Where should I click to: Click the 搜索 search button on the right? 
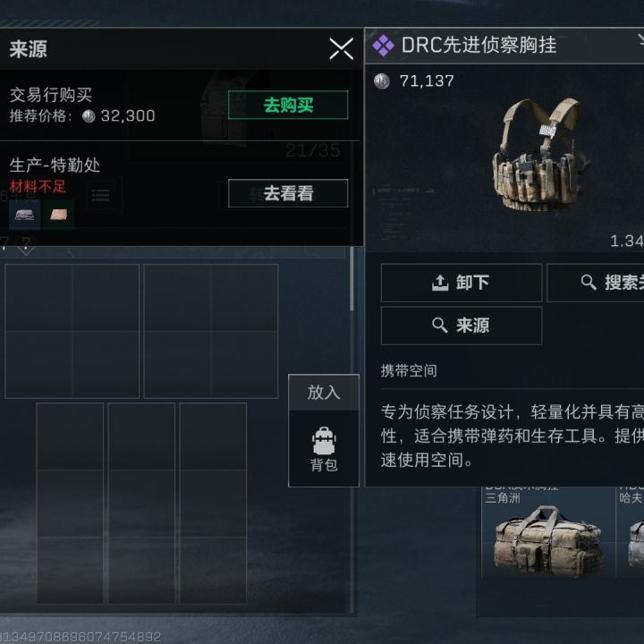tap(596, 283)
